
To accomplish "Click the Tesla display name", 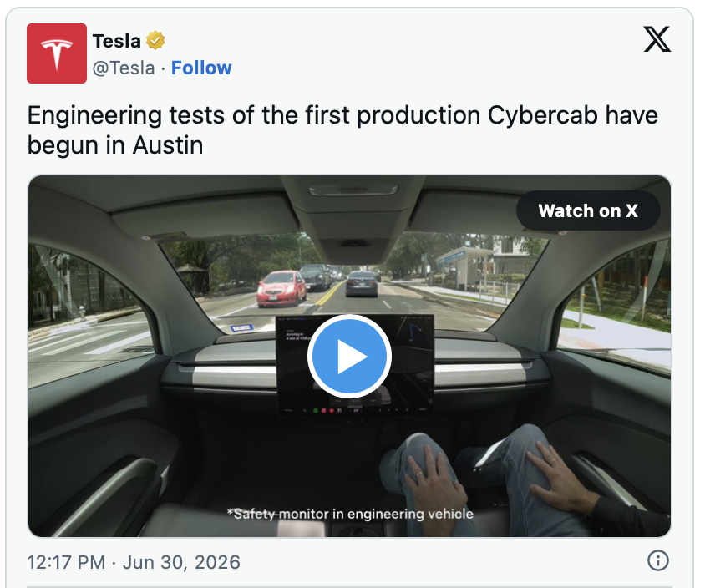I will (x=117, y=41).
